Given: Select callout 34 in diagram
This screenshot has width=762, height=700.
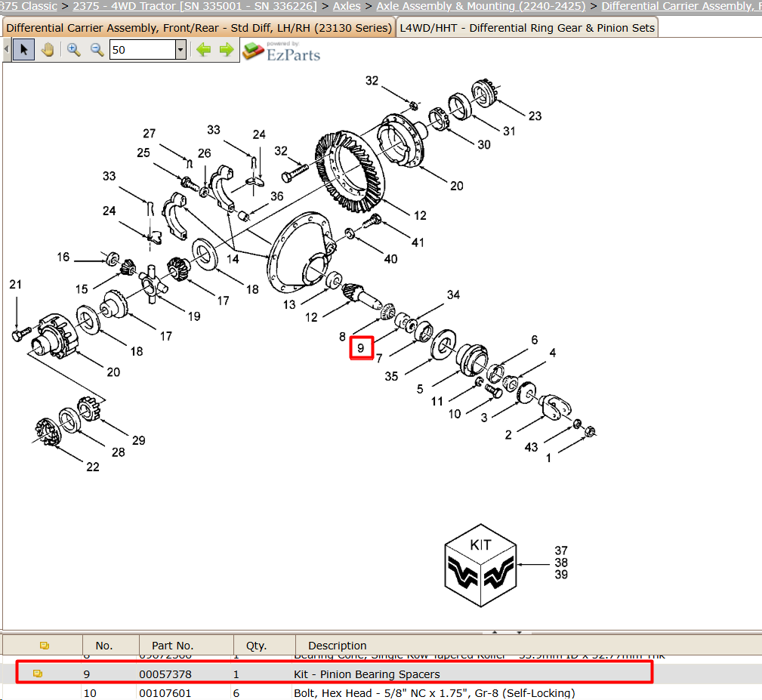Looking at the screenshot, I should tap(453, 294).
